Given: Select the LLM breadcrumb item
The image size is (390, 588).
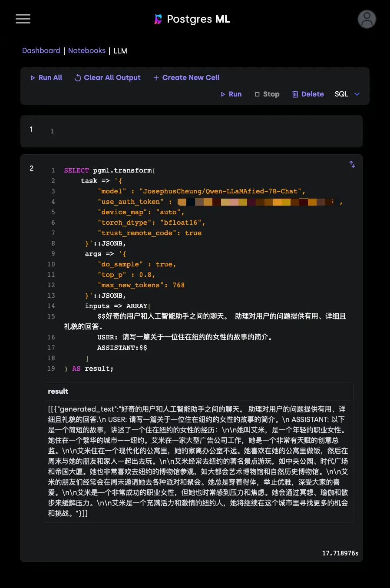Looking at the screenshot, I should [x=120, y=51].
